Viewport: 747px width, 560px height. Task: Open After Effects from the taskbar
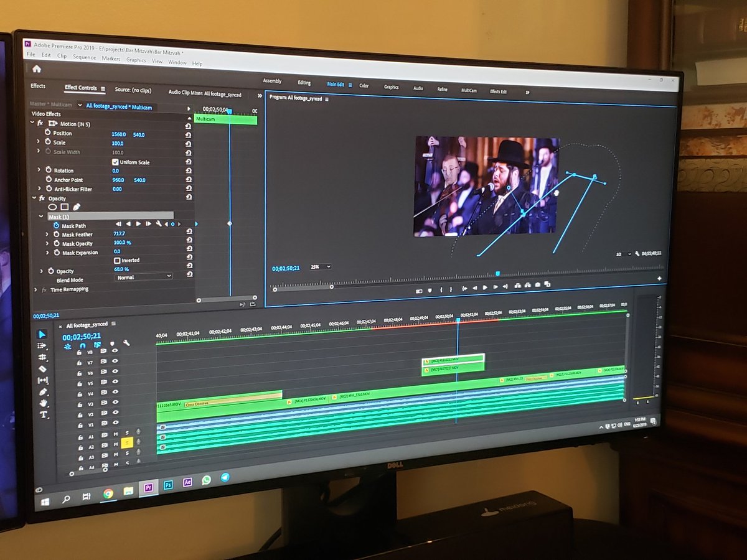pyautogui.click(x=187, y=483)
